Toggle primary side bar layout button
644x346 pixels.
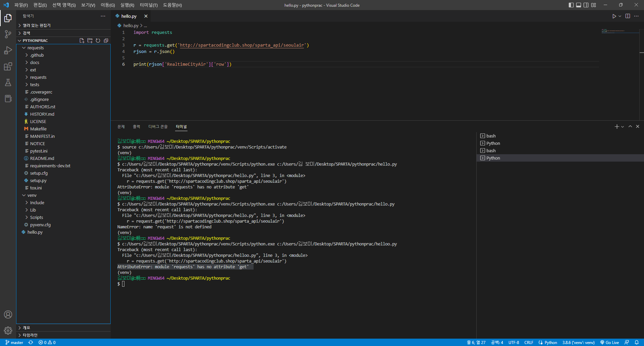point(571,5)
